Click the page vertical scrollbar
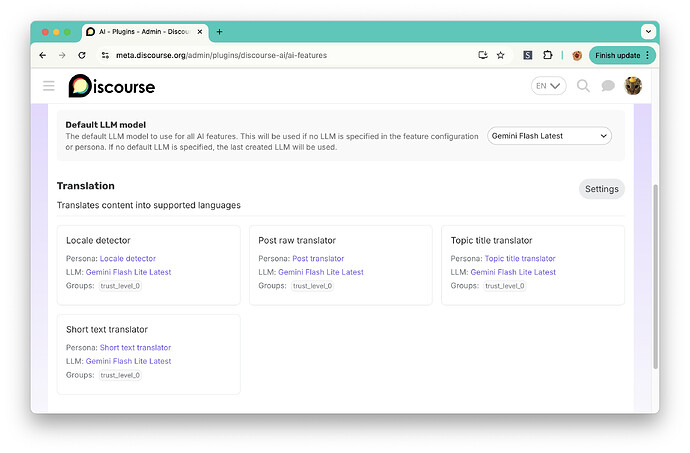 655,276
